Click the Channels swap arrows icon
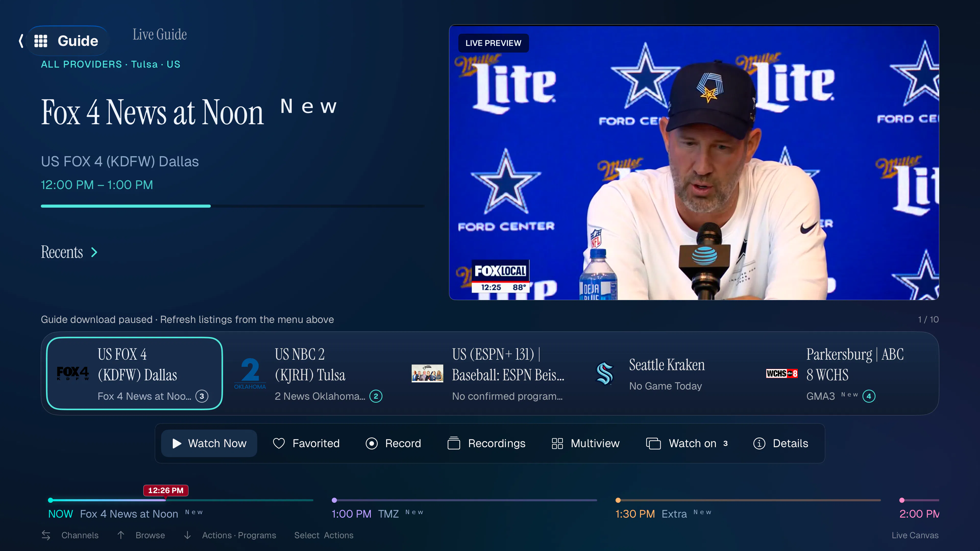The width and height of the screenshot is (980, 551). pyautogui.click(x=46, y=535)
